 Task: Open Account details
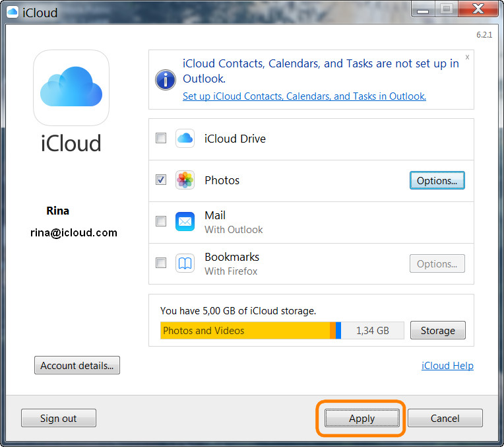click(x=77, y=365)
